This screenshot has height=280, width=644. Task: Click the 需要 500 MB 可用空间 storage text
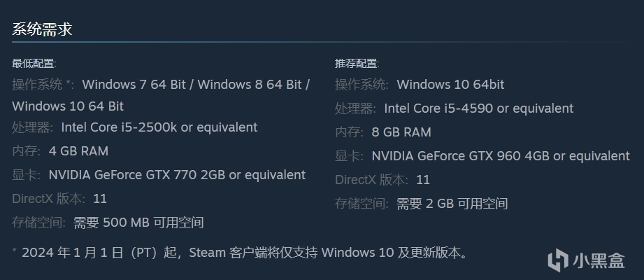click(138, 223)
